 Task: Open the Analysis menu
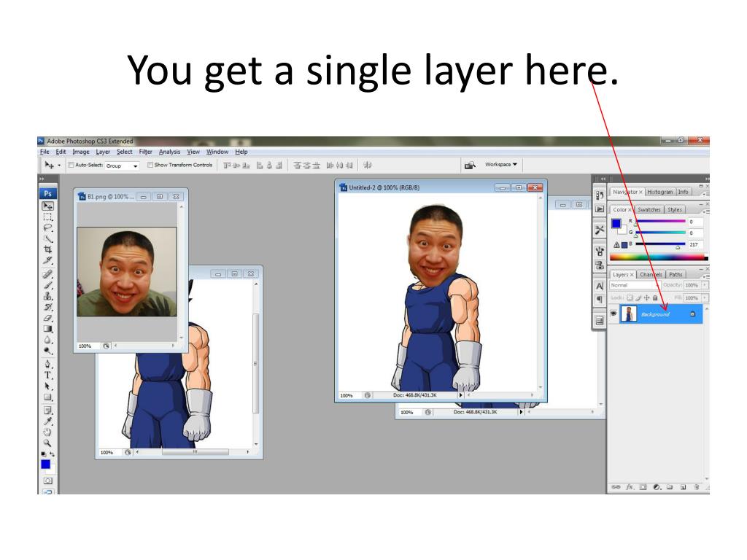169,152
